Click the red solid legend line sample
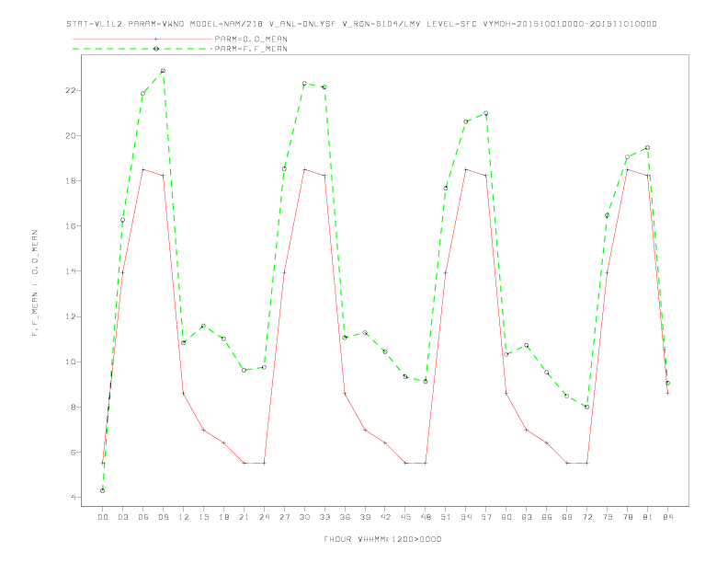This screenshot has height=563, width=728. click(142, 39)
